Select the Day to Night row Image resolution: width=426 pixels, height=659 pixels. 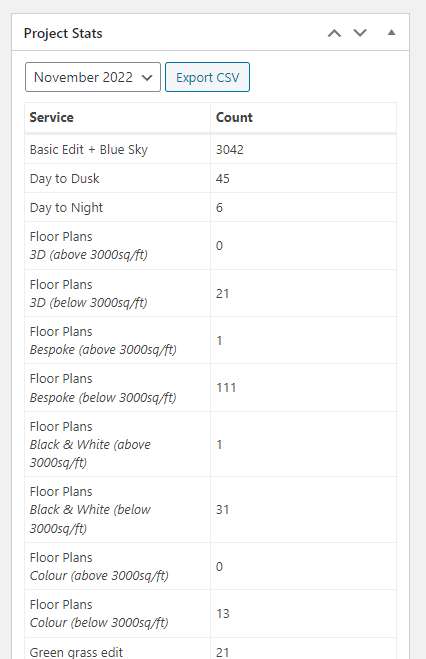click(210, 208)
